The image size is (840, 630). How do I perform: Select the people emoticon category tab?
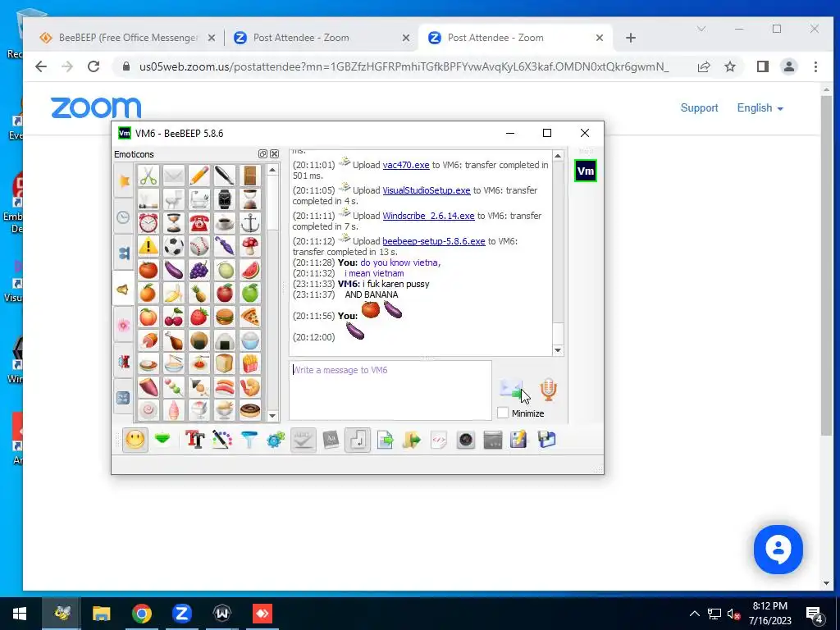124,253
